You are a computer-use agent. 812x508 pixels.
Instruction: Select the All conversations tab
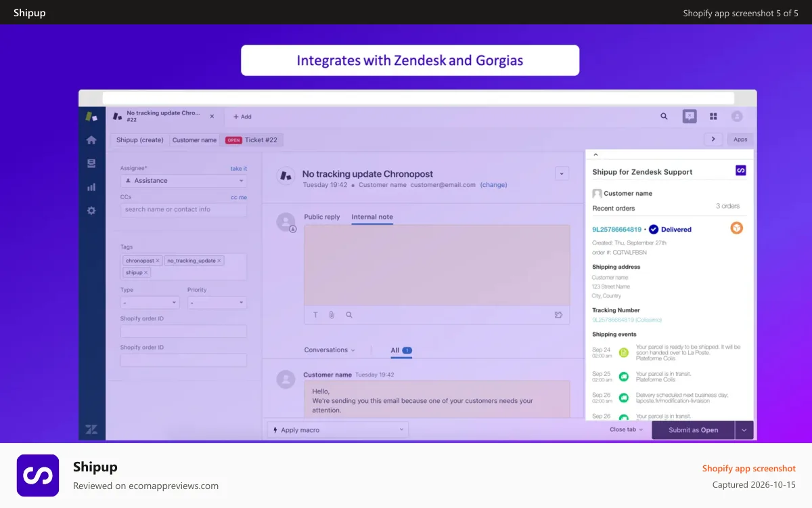(x=401, y=350)
